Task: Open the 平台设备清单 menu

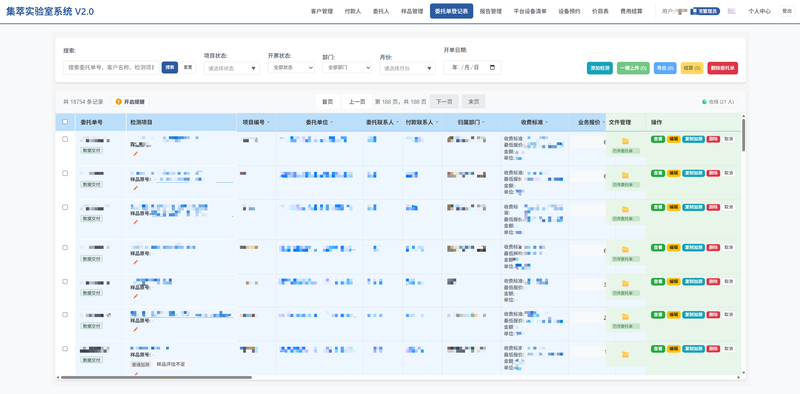Action: 530,11
